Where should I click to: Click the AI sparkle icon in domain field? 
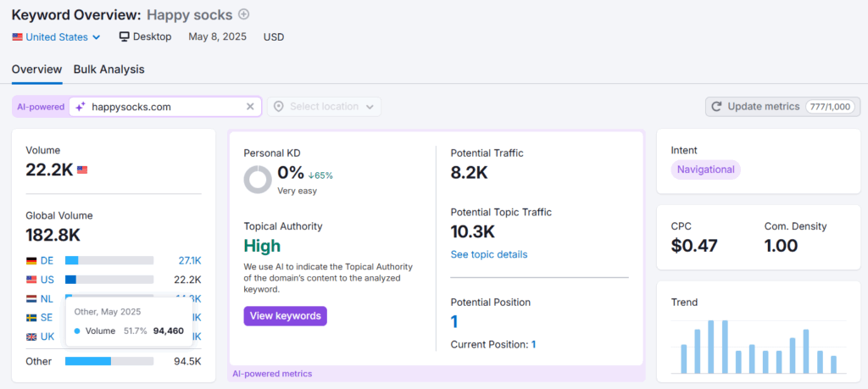pos(81,107)
